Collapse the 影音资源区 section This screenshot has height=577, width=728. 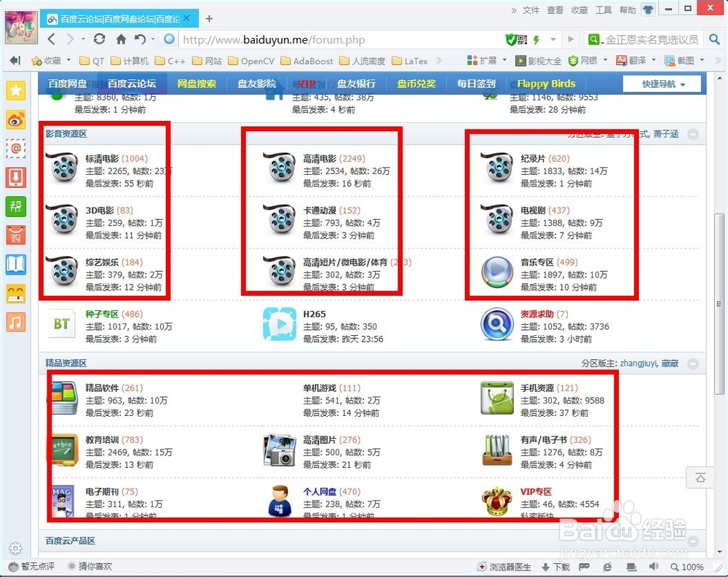693,134
